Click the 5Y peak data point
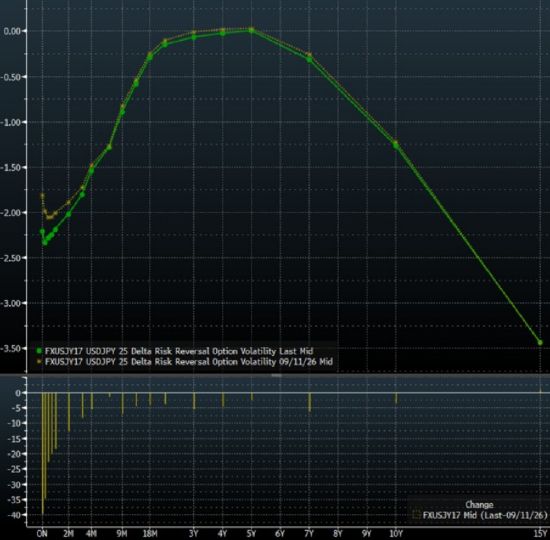The height and width of the screenshot is (540, 550). pyautogui.click(x=251, y=31)
